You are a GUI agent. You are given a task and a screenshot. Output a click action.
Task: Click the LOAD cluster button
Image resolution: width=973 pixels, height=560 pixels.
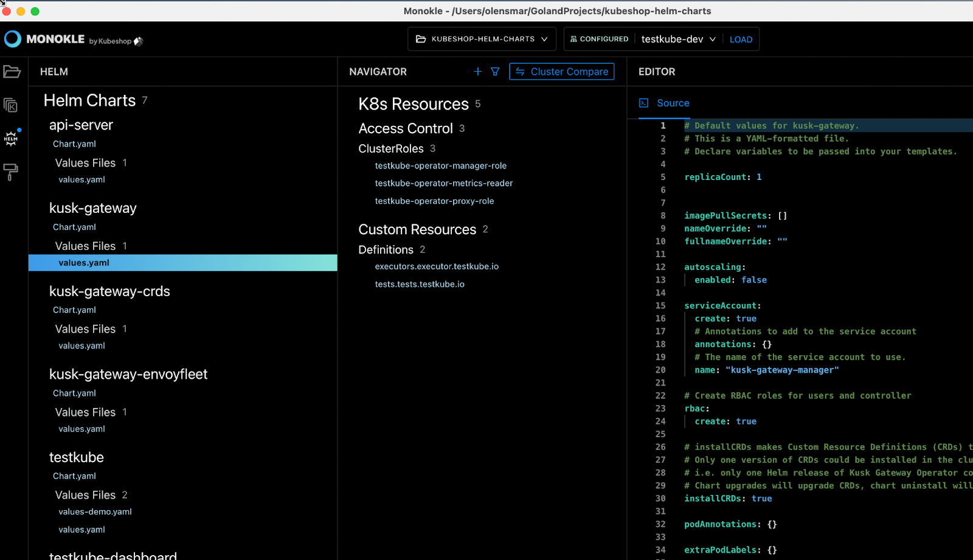click(741, 40)
